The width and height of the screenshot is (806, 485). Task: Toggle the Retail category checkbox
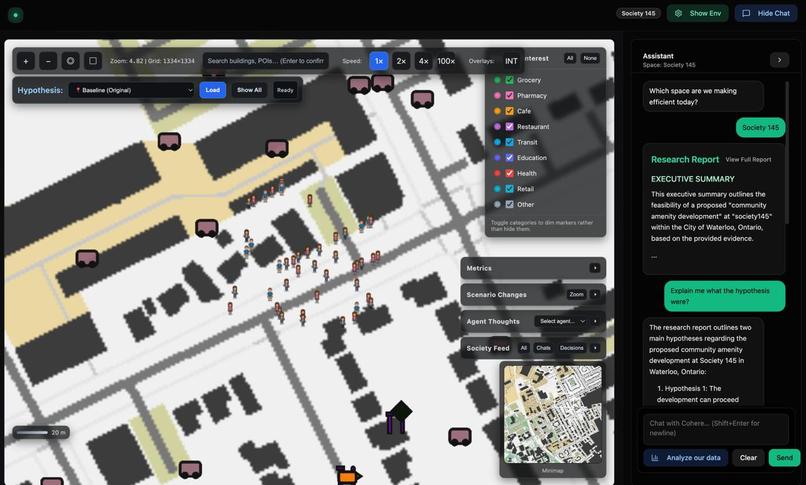tap(509, 189)
